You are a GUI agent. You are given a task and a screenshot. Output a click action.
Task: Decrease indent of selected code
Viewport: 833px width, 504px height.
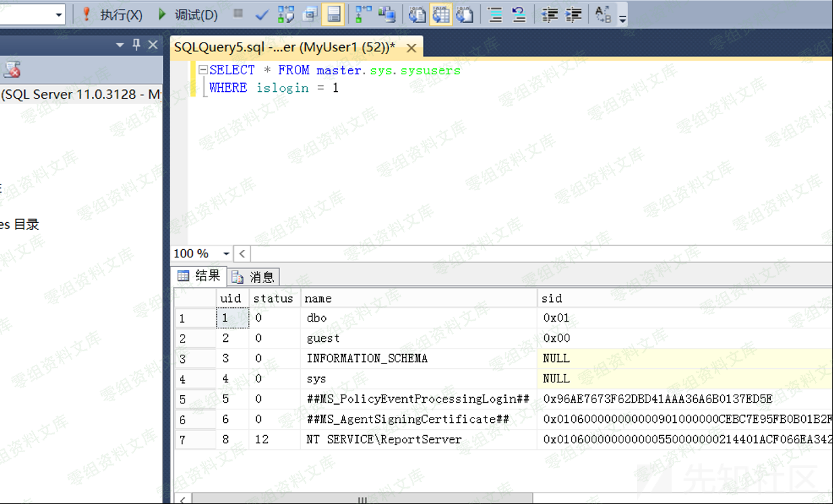pyautogui.click(x=549, y=15)
